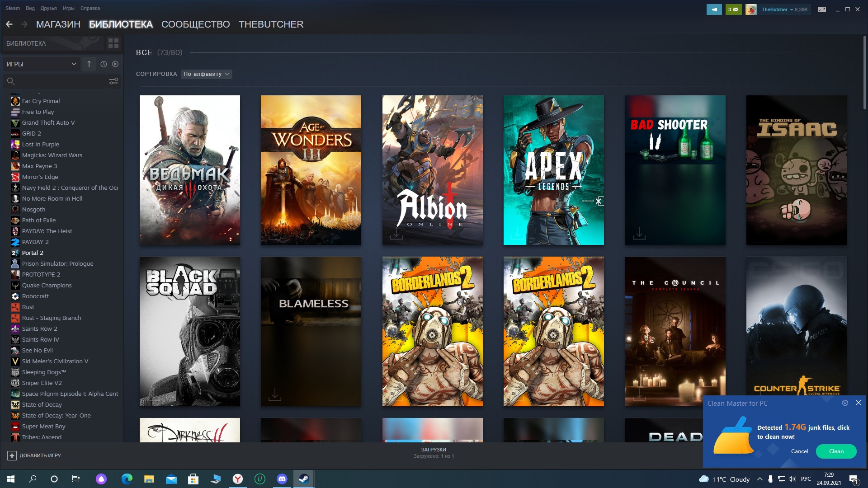Open the Steam menu
Screen dimensions: 868x488
click(x=13, y=8)
